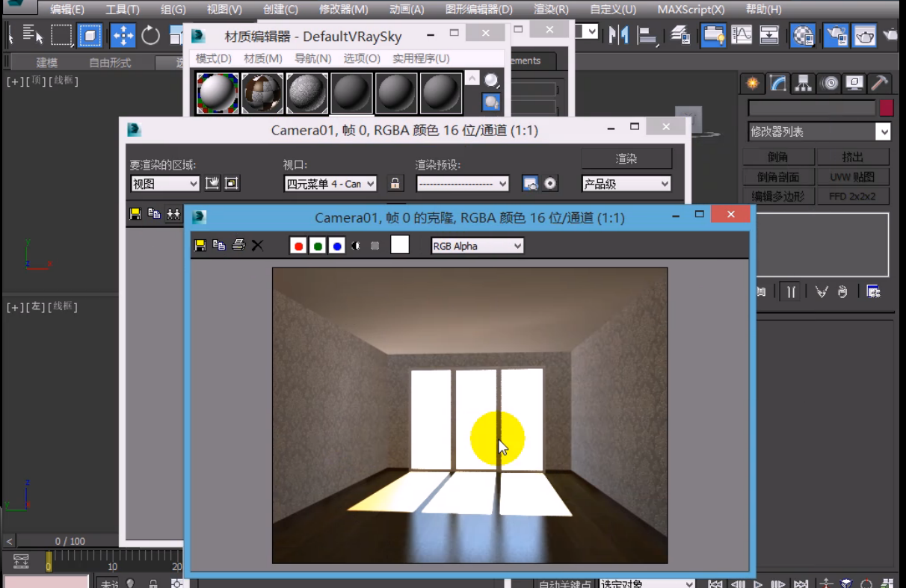Select the first material sample sphere
The image size is (906, 588).
218,93
